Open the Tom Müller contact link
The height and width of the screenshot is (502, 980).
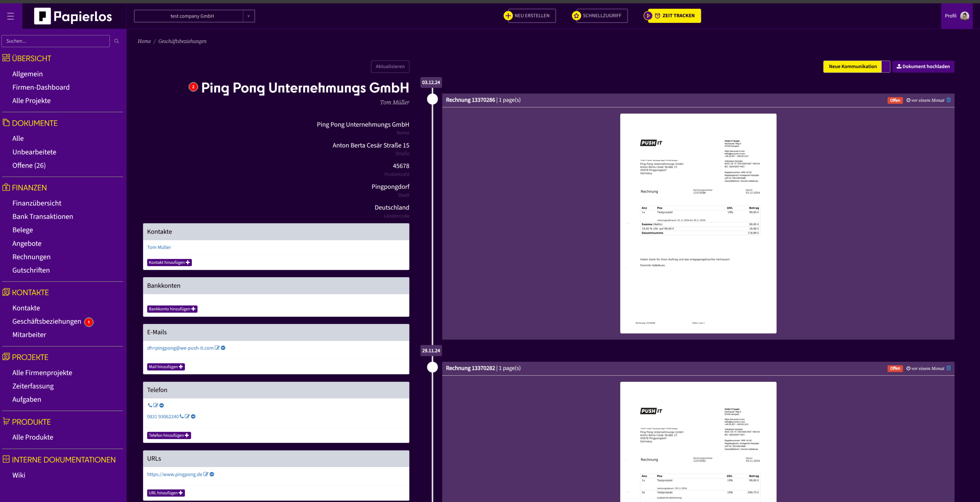[159, 247]
